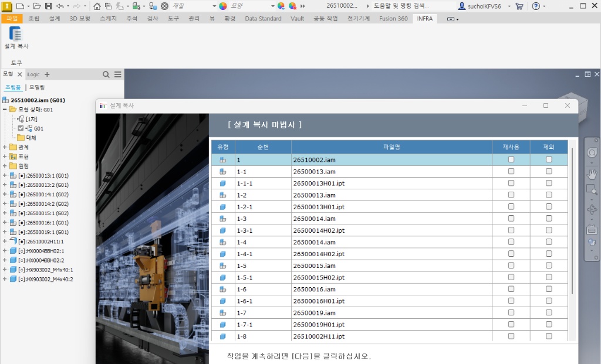601x364 pixels.
Task: Open a file using the folder icon
Action: (37, 6)
